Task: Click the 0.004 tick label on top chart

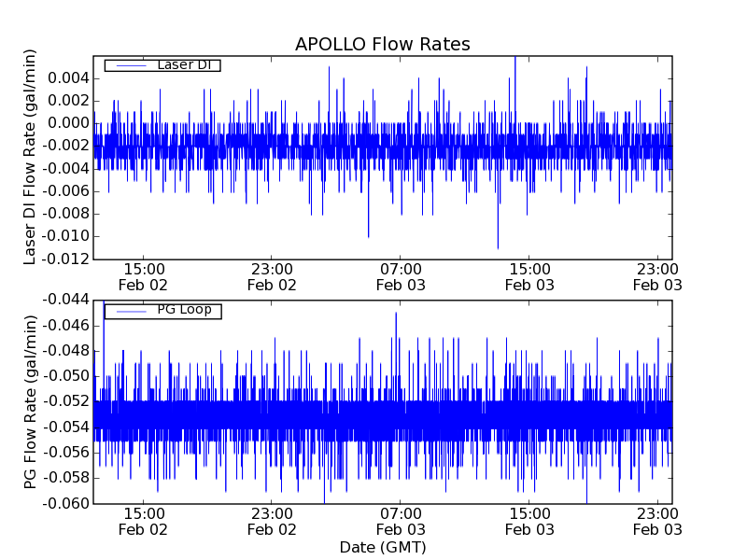Action: point(68,78)
